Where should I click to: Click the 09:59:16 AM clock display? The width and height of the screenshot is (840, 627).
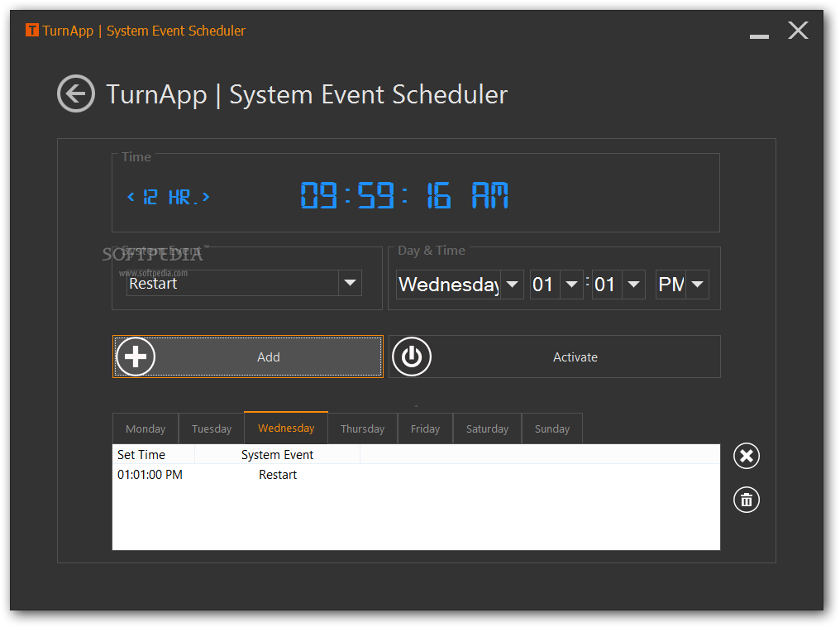coord(404,195)
